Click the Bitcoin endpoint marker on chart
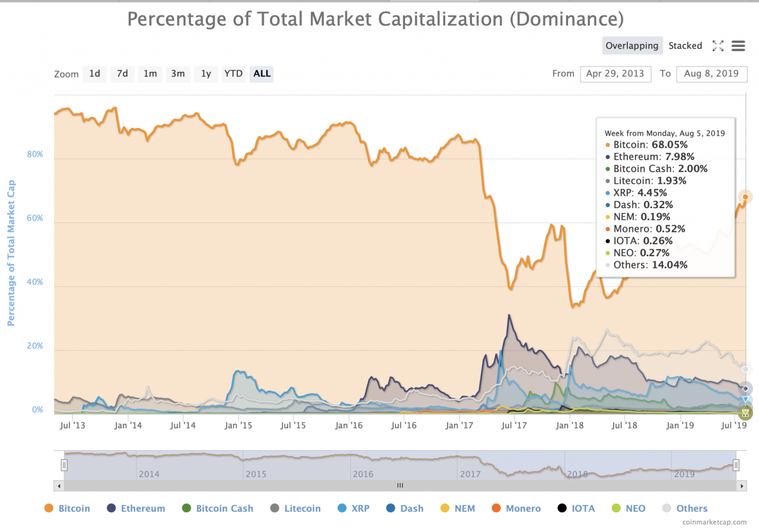The width and height of the screenshot is (759, 532). point(745,197)
